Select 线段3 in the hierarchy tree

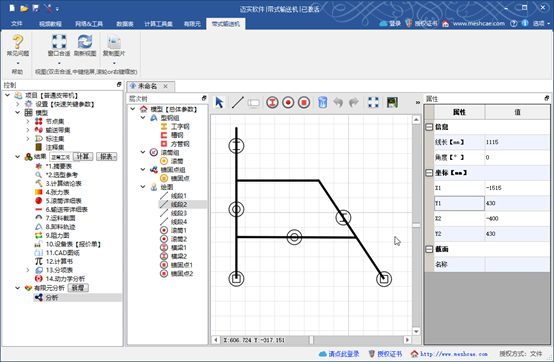[179, 213]
